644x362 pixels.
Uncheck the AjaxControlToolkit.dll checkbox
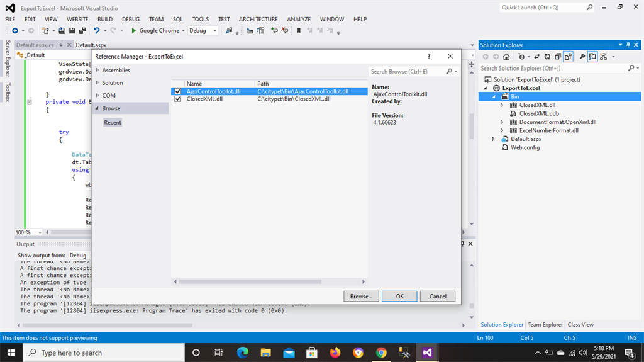pyautogui.click(x=177, y=91)
